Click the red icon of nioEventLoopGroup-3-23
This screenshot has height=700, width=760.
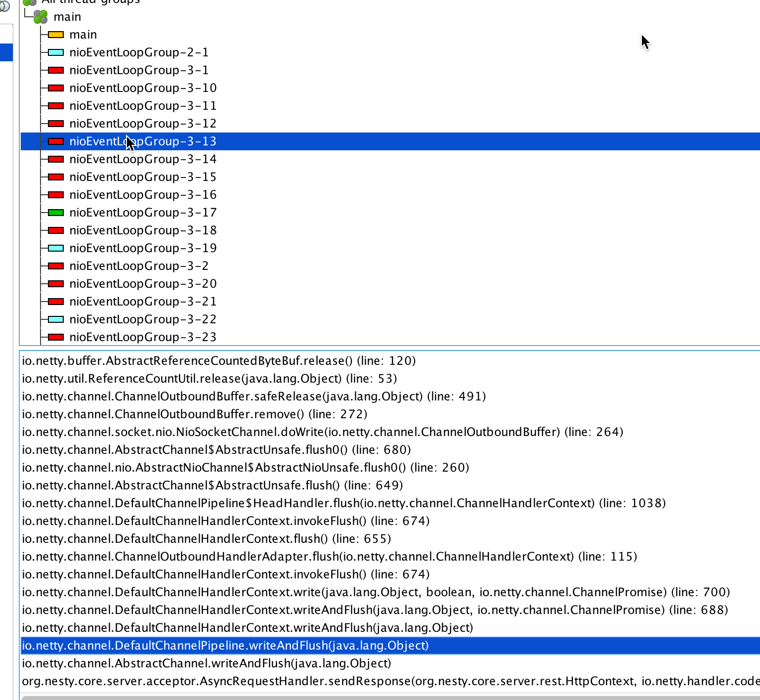(x=56, y=337)
